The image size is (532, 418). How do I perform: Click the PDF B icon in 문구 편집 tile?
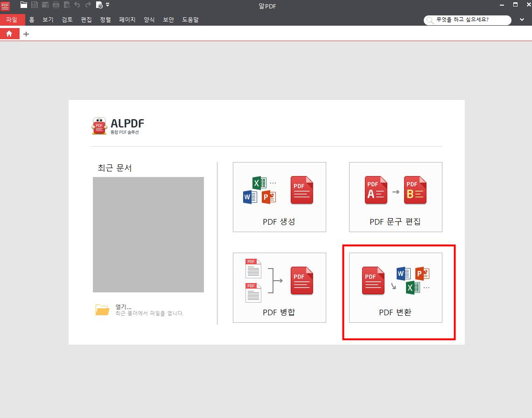coord(415,190)
